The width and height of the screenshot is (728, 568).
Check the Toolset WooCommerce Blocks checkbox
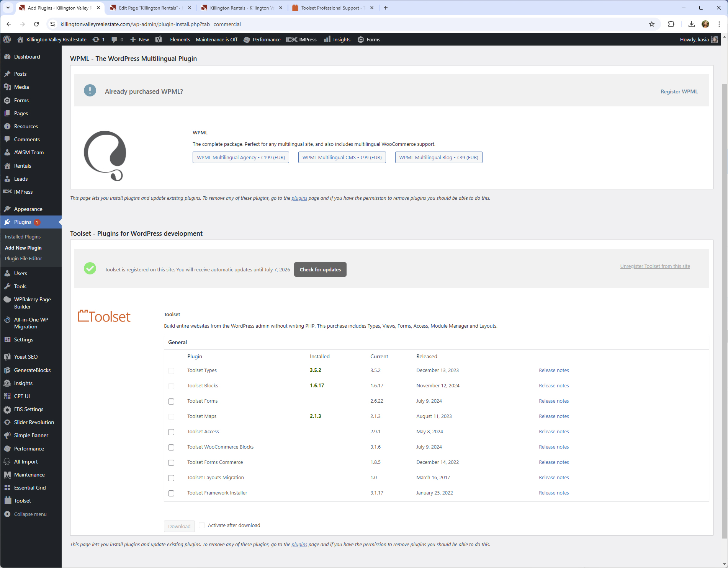pos(171,447)
